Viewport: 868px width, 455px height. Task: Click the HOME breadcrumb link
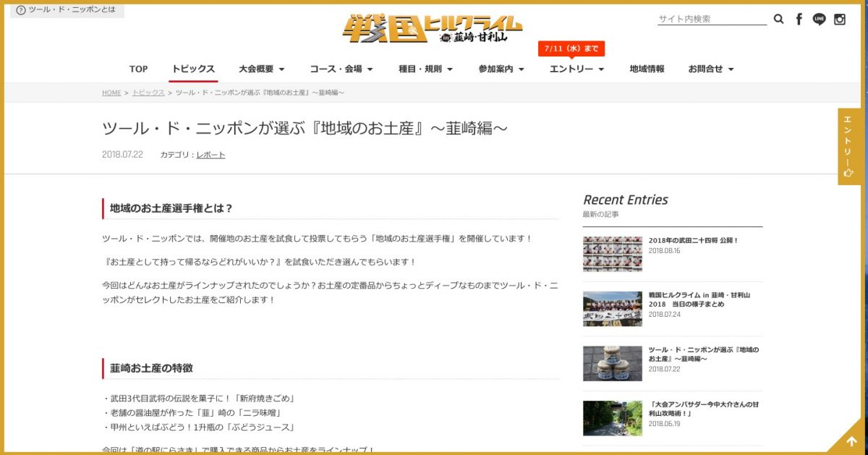tap(111, 93)
